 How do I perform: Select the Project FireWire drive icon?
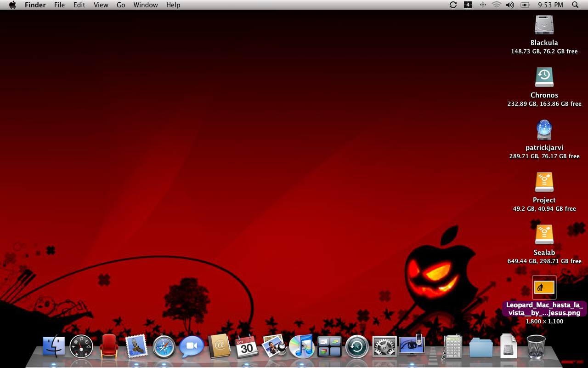click(544, 182)
